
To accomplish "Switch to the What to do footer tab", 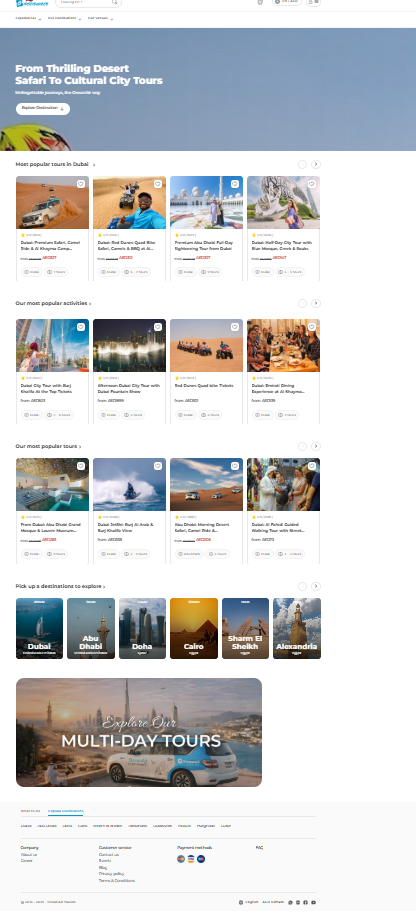I will click(x=30, y=811).
